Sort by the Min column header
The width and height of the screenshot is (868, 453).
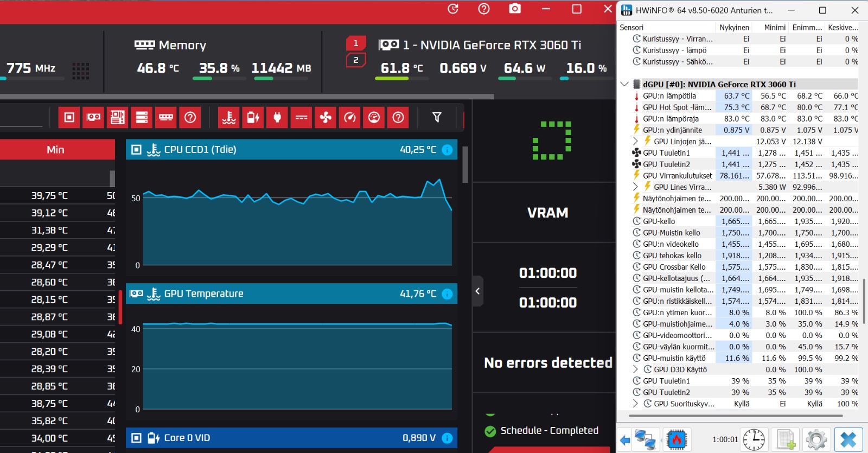pyautogui.click(x=55, y=150)
